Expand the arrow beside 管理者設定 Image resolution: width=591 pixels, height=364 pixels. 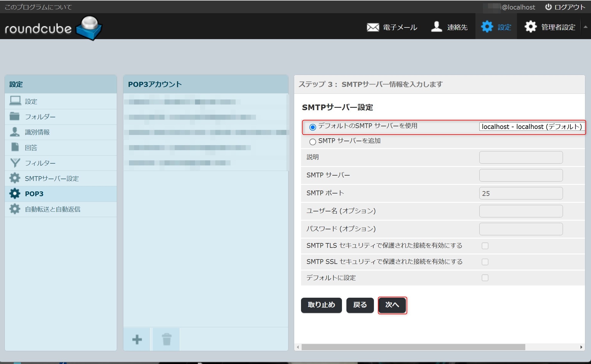585,27
